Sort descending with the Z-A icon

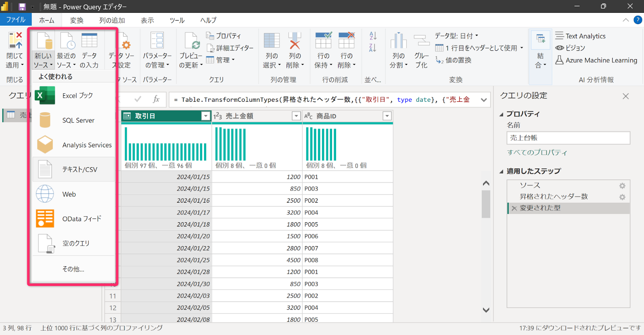[x=373, y=48]
